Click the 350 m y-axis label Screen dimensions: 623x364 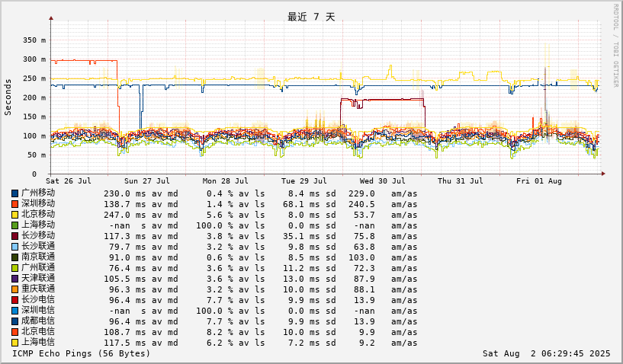[x=34, y=40]
